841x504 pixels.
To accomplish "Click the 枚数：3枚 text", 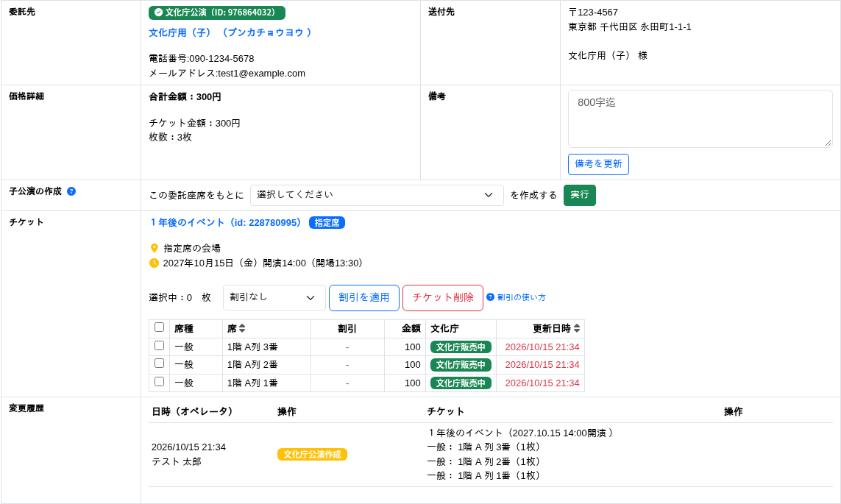I will (x=170, y=138).
